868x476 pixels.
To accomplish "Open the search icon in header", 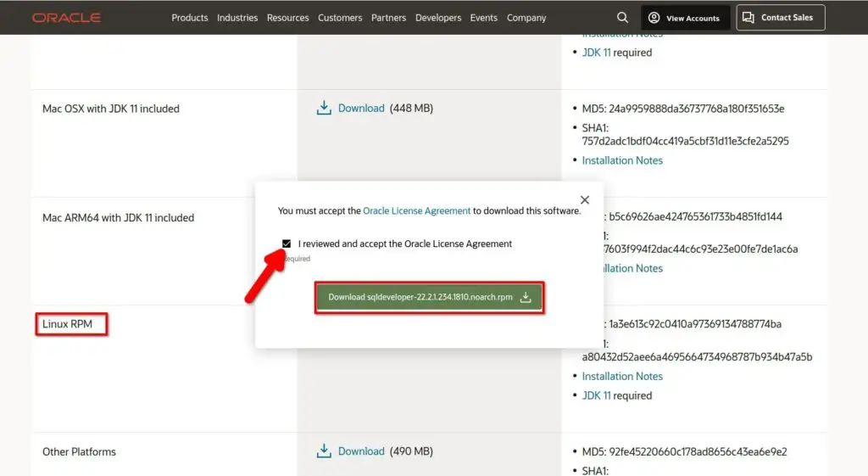I will coord(622,18).
